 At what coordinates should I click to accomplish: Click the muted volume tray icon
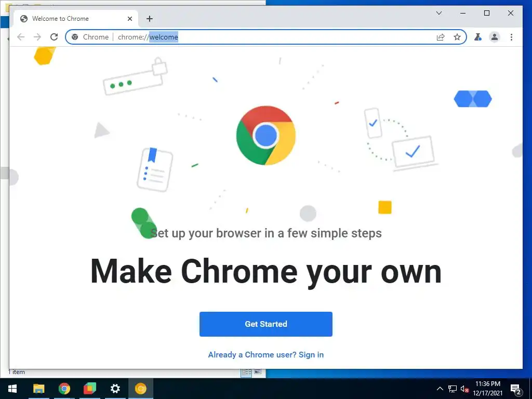[x=464, y=389]
